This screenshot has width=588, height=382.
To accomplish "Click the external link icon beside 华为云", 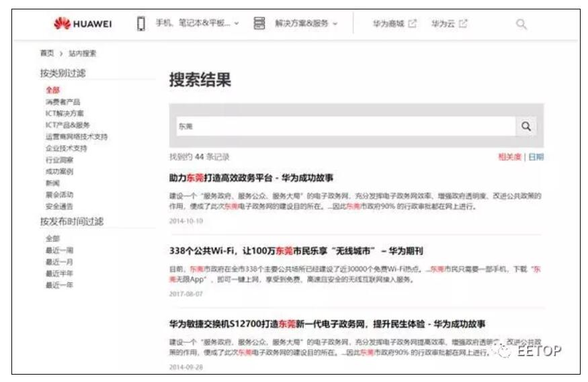I will pos(463,23).
